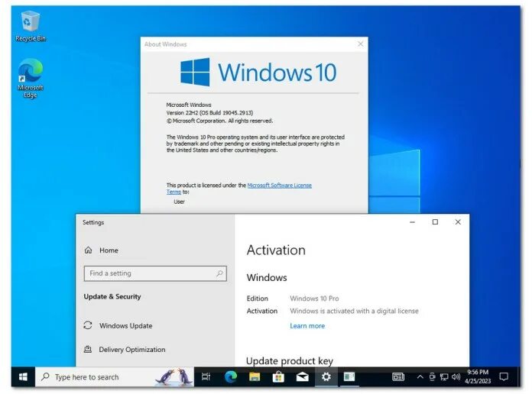Click the Update product key heading

click(x=290, y=360)
